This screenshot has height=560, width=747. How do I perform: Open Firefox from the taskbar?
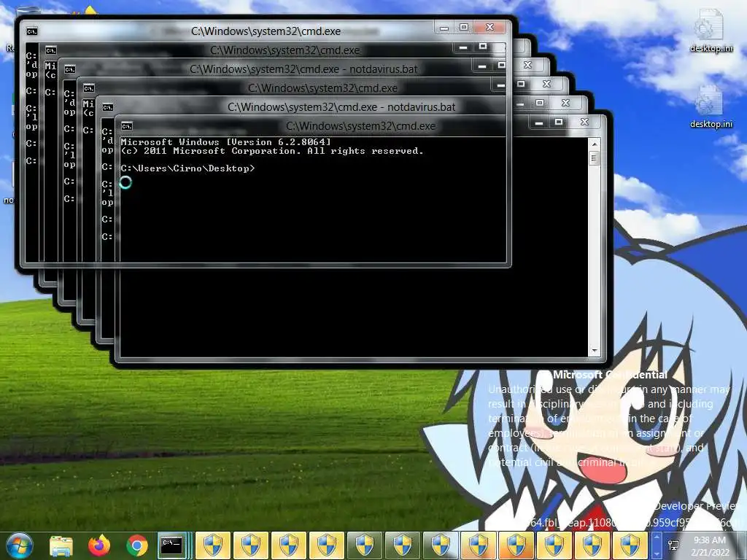click(x=99, y=545)
